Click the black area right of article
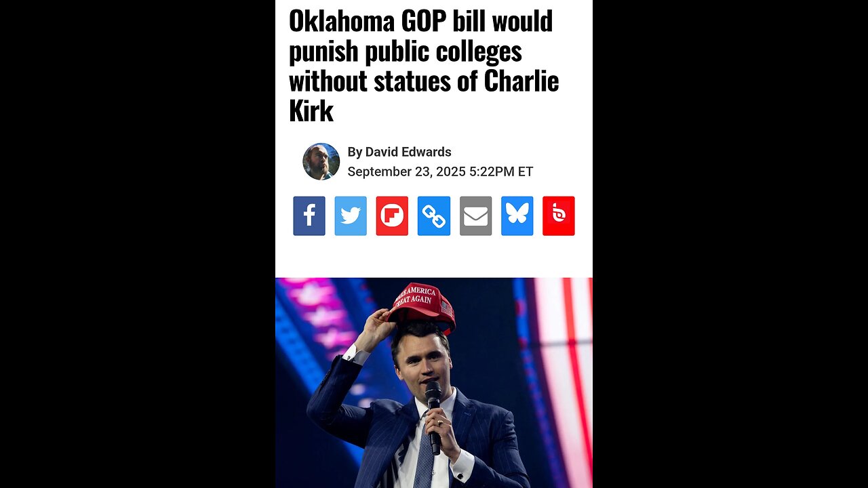 tap(730, 244)
